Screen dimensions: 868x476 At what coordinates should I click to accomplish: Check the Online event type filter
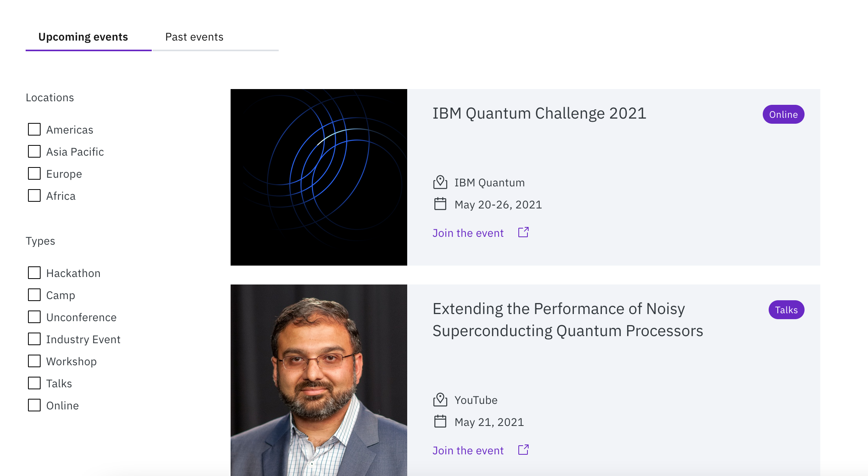[34, 405]
